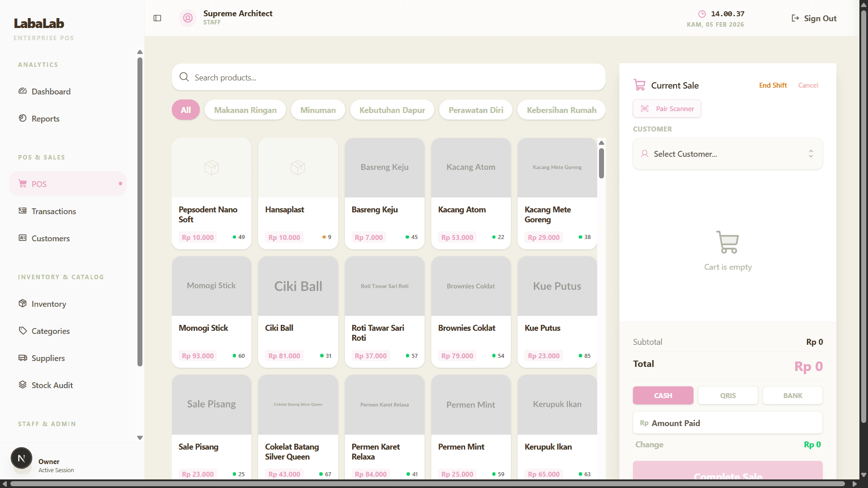
Task: Click End Shift link
Action: [x=773, y=85]
